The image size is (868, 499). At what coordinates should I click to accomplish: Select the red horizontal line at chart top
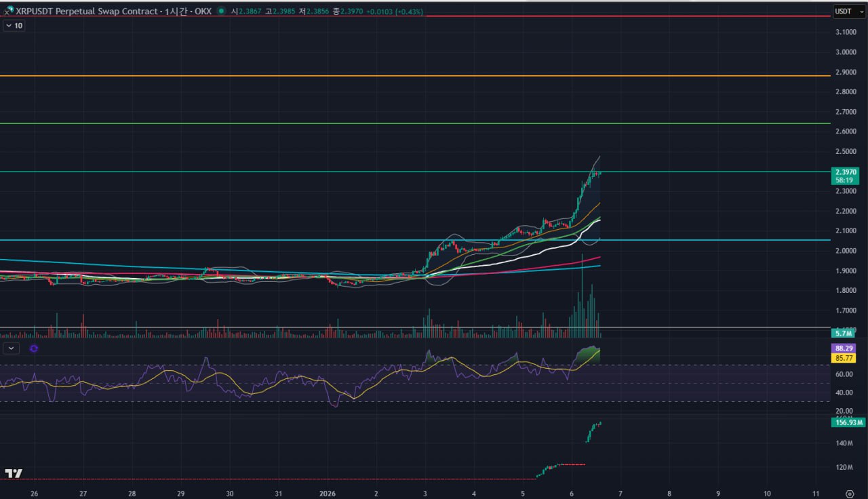point(415,16)
